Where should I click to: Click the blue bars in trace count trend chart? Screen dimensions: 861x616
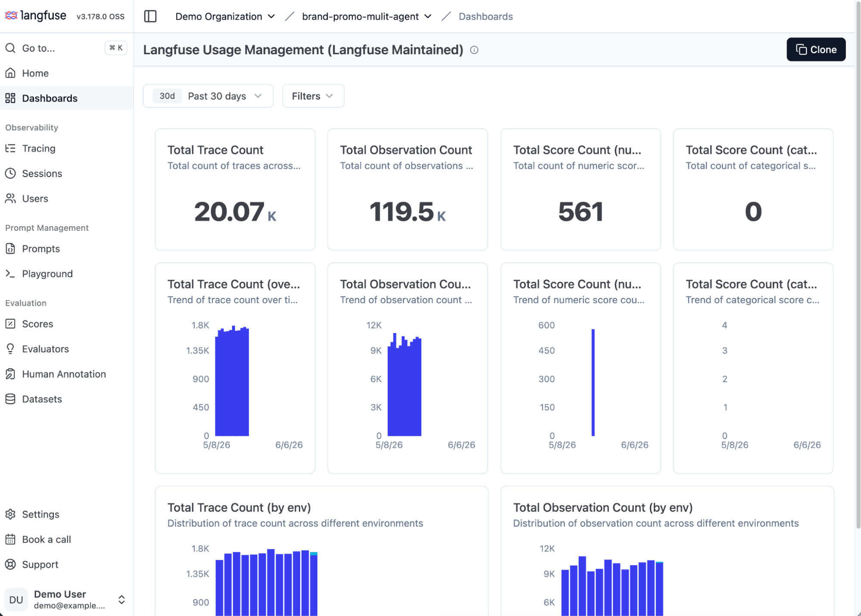[x=232, y=381]
